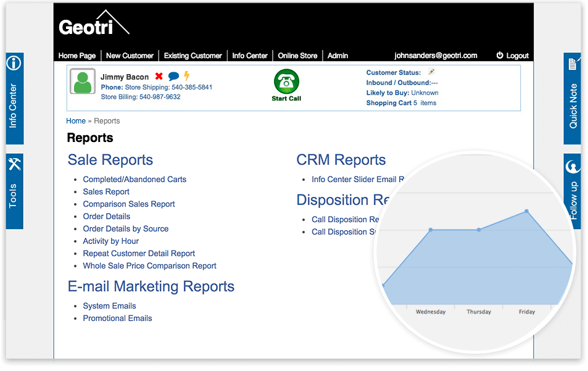This screenshot has height=371, width=588.
Task: Select the Admin menu item
Action: coord(337,56)
